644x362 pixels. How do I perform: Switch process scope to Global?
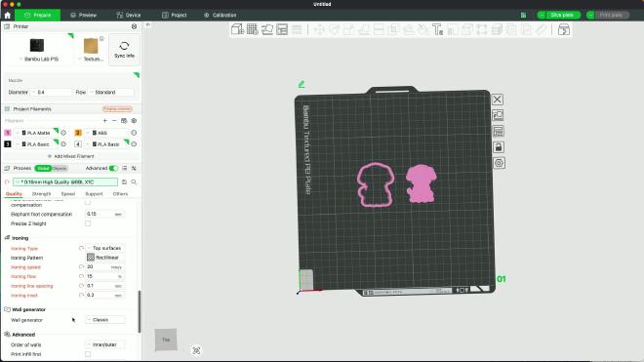pos(43,169)
